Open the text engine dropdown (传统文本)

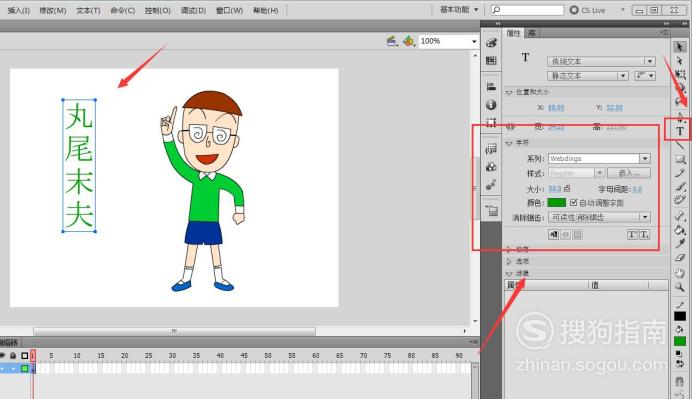pos(601,61)
